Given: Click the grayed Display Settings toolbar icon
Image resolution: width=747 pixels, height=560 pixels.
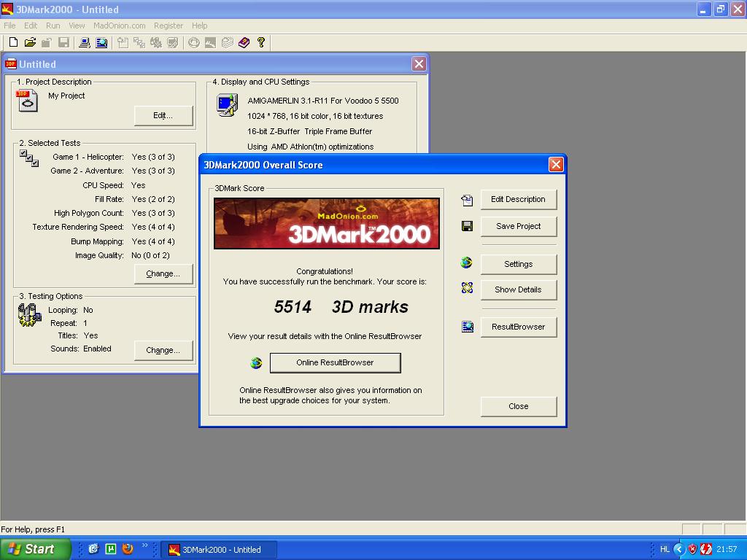Looking at the screenshot, I should tap(172, 42).
